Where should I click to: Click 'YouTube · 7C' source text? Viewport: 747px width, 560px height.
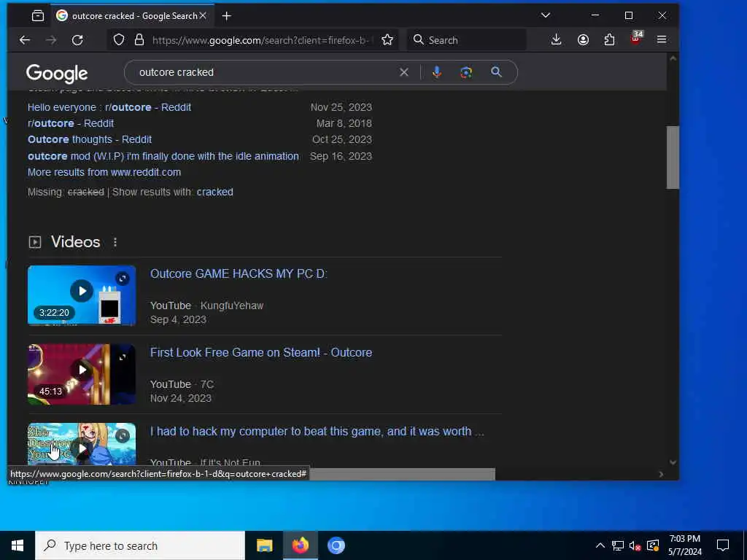182,384
